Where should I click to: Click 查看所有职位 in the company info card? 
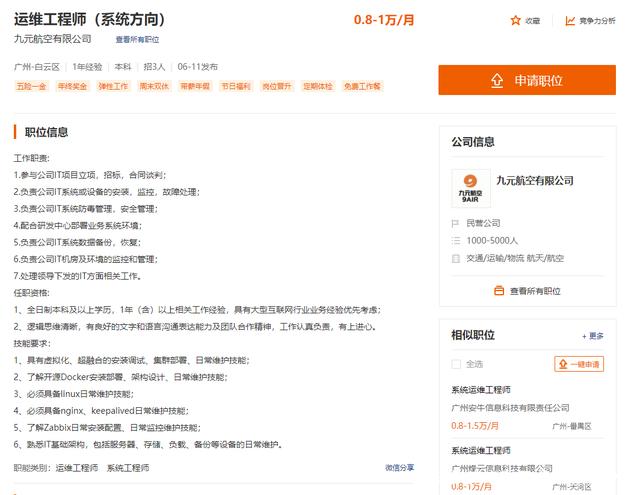coord(535,291)
